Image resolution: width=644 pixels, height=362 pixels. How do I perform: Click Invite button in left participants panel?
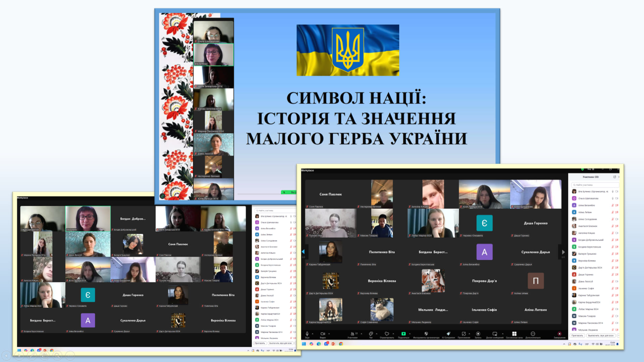pos(260,343)
